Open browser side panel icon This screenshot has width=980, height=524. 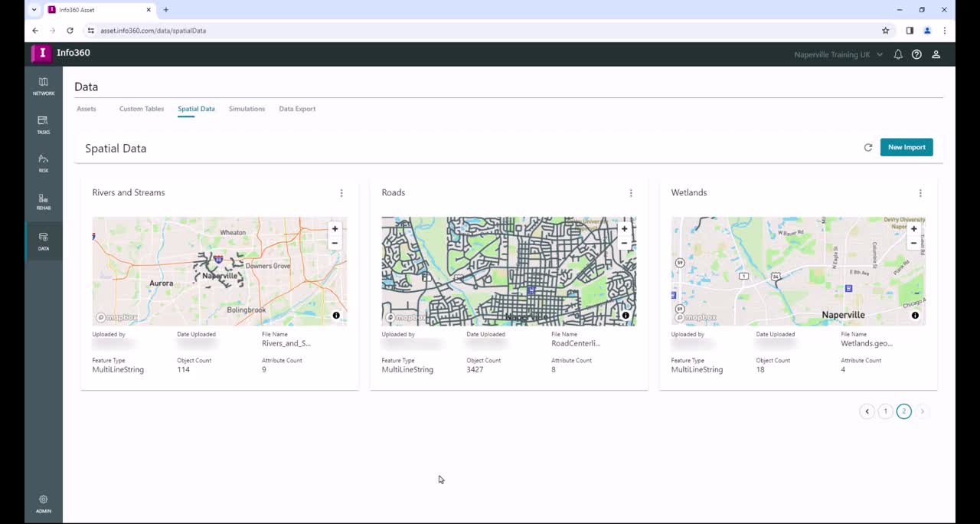[x=910, y=31]
